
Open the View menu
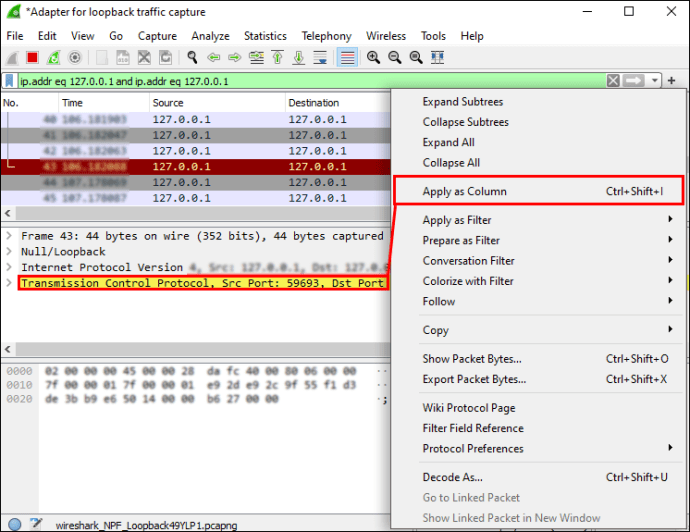[x=83, y=36]
